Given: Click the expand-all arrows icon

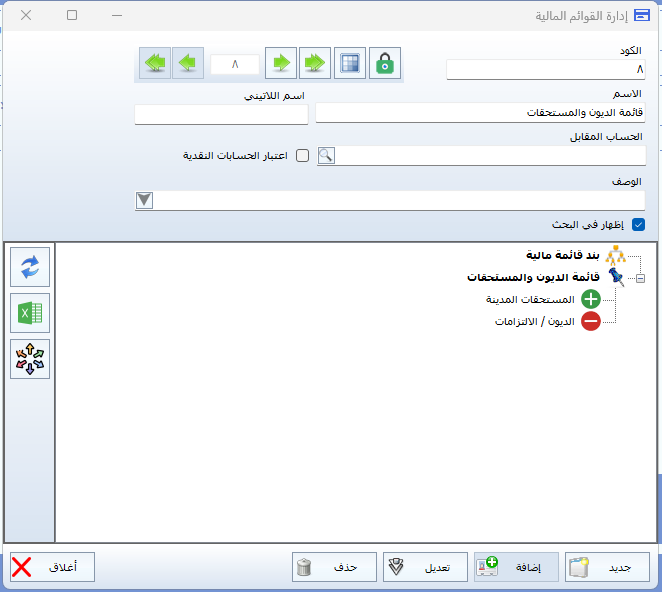Looking at the screenshot, I should tap(30, 359).
